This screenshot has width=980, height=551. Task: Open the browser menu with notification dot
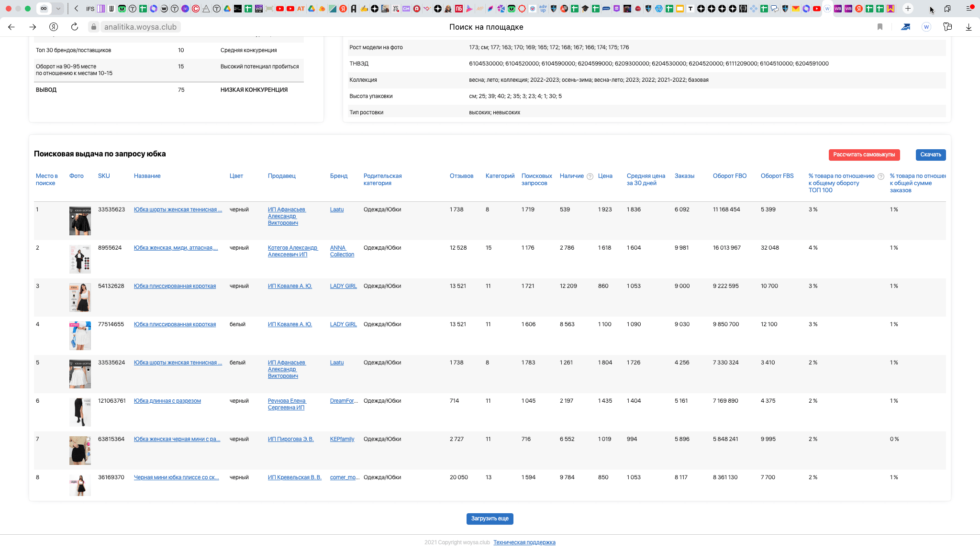coord(969,8)
